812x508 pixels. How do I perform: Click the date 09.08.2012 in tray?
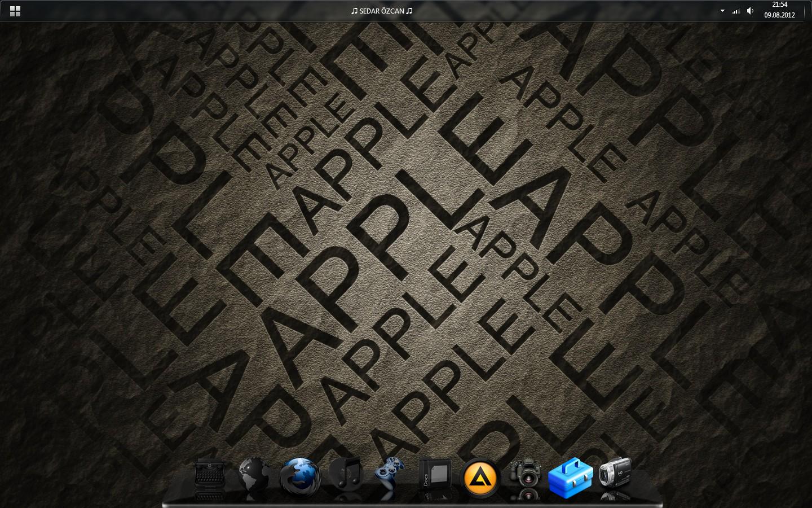click(x=780, y=15)
